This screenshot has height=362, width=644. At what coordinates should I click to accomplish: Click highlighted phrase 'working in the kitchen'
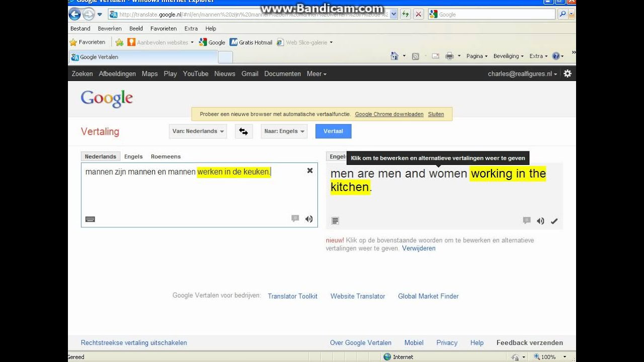(x=438, y=180)
